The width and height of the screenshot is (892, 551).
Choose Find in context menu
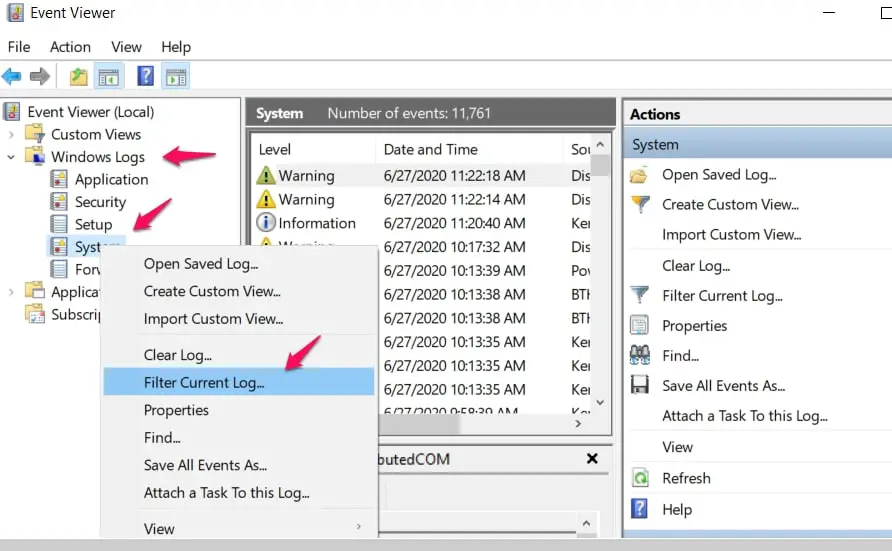point(239,437)
